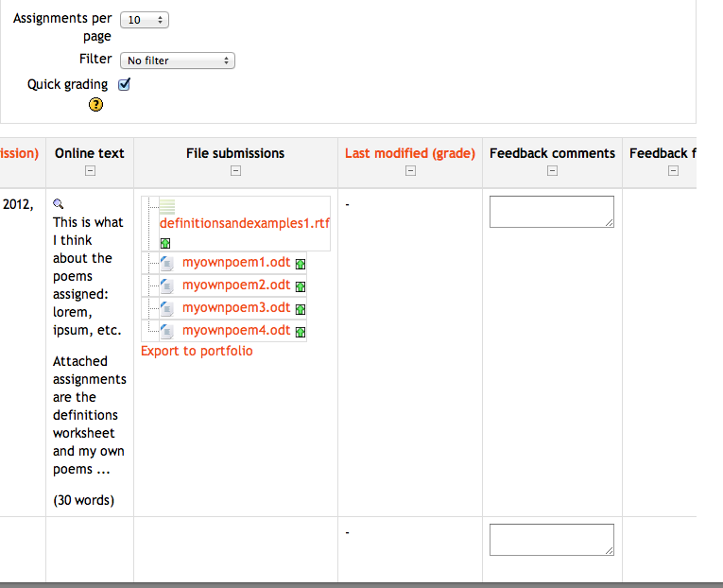723x588 pixels.
Task: Click the magnifier icon above online text
Action: (58, 204)
